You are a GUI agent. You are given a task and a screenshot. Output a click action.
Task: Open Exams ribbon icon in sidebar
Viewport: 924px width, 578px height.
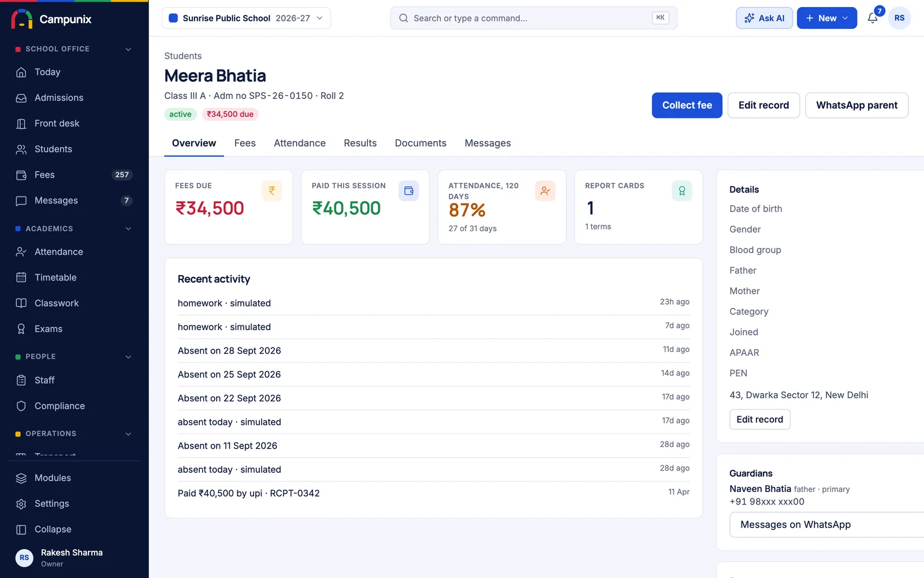tap(21, 329)
